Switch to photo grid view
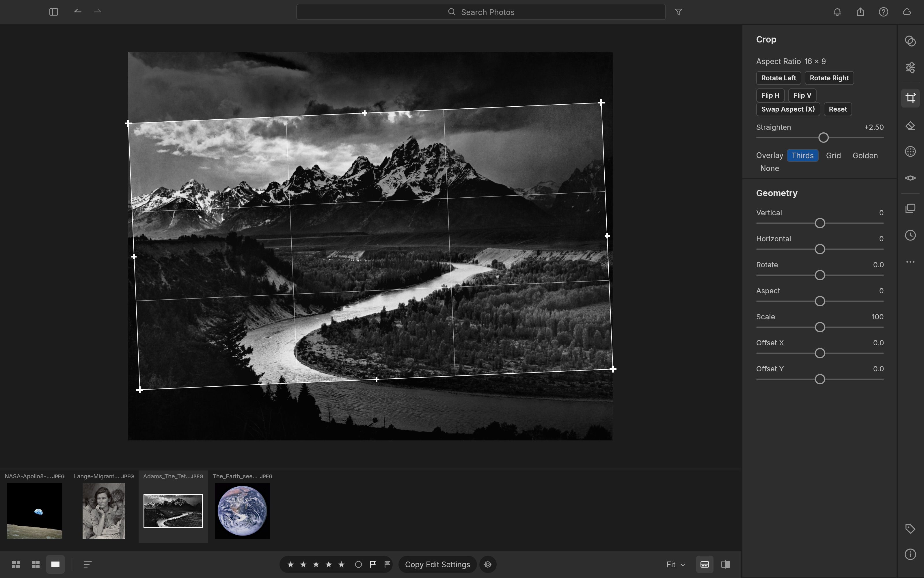 pos(16,565)
